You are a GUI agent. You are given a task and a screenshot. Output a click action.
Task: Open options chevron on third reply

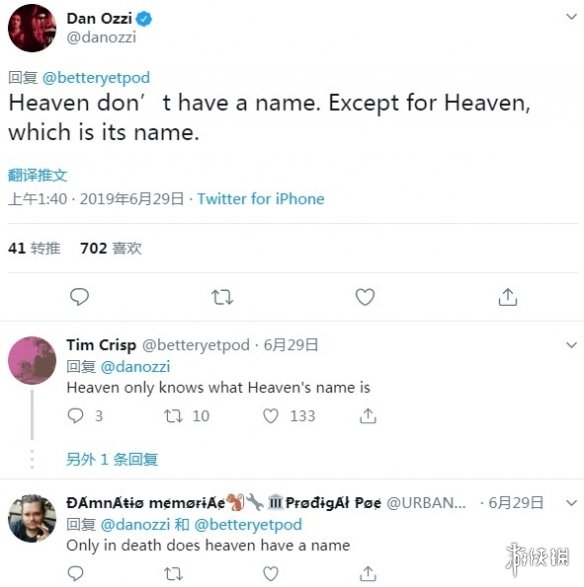(571, 503)
